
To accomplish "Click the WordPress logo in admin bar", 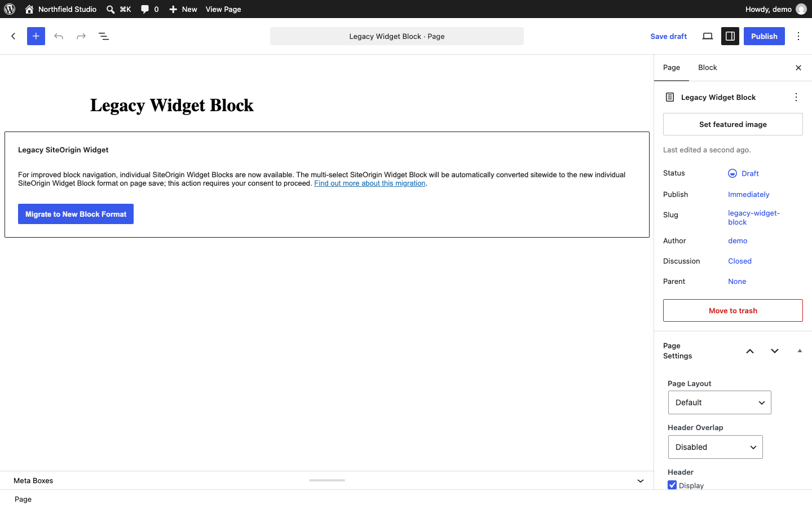I will click(x=10, y=9).
